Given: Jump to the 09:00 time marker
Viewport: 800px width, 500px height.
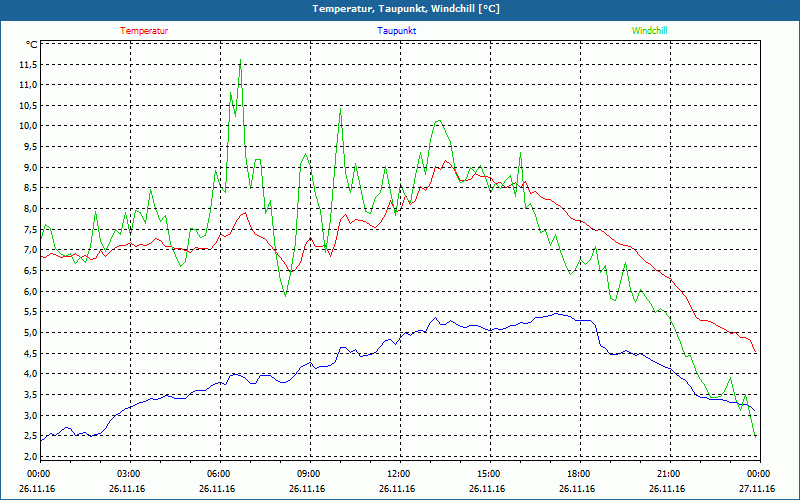Looking at the screenshot, I should point(308,474).
